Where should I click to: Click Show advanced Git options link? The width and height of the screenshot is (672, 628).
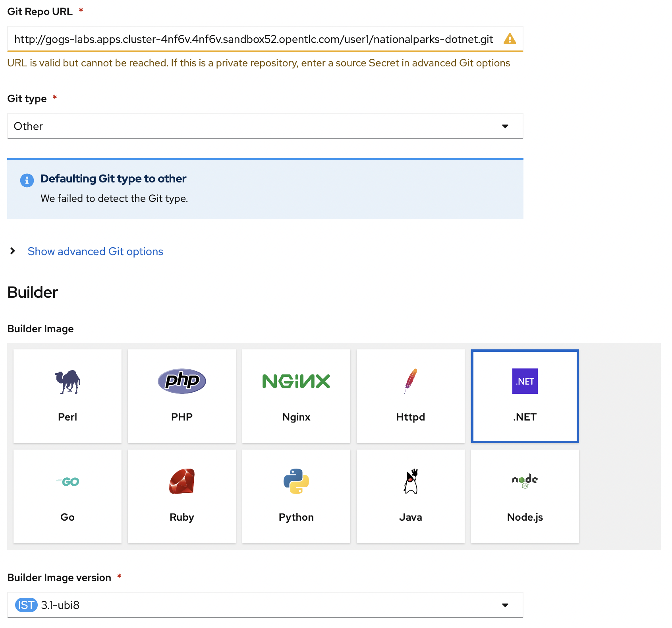point(95,251)
